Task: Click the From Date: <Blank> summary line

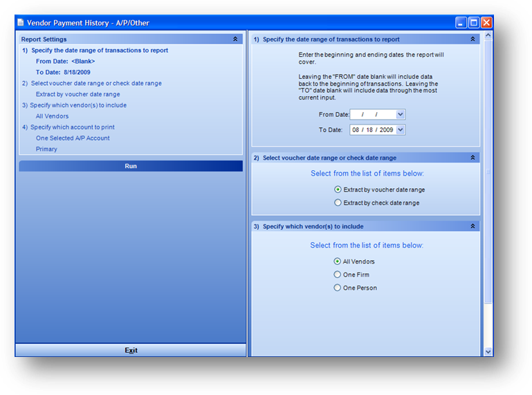Action: click(66, 61)
